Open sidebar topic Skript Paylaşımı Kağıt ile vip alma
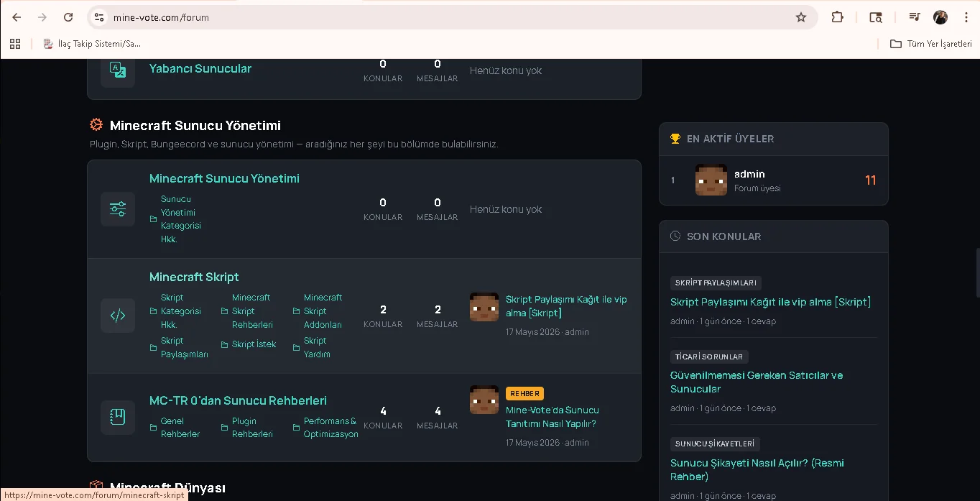 coord(770,302)
